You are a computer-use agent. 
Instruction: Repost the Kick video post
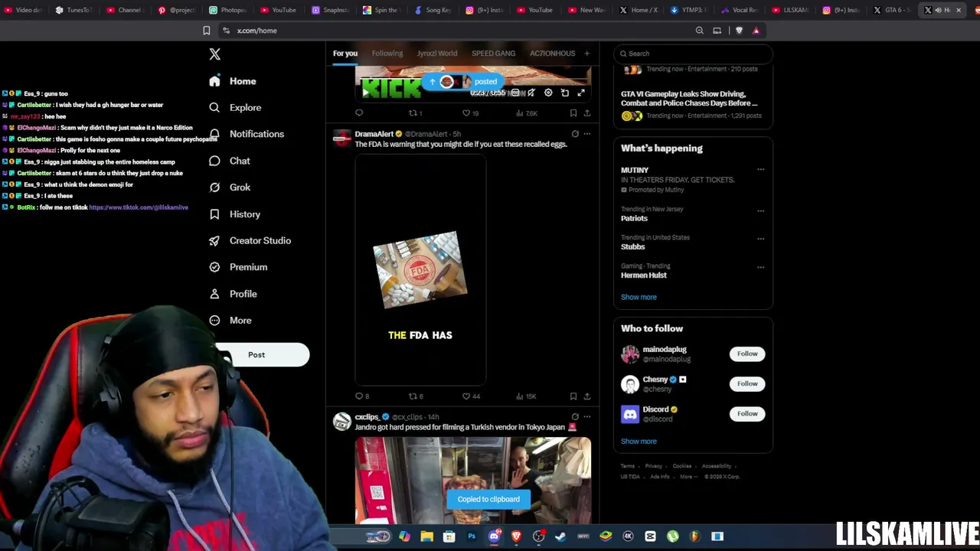(415, 113)
